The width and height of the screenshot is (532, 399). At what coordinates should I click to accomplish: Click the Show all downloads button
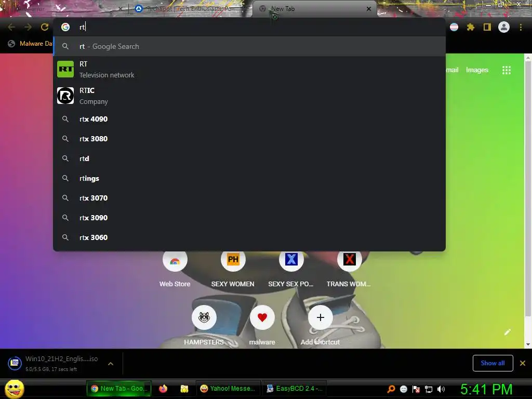[493, 363]
